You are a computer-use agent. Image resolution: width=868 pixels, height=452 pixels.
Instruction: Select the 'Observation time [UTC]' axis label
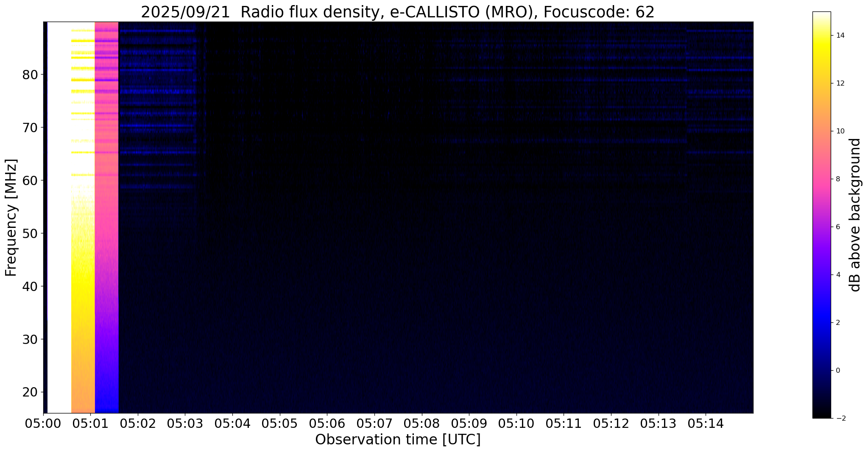click(x=398, y=439)
